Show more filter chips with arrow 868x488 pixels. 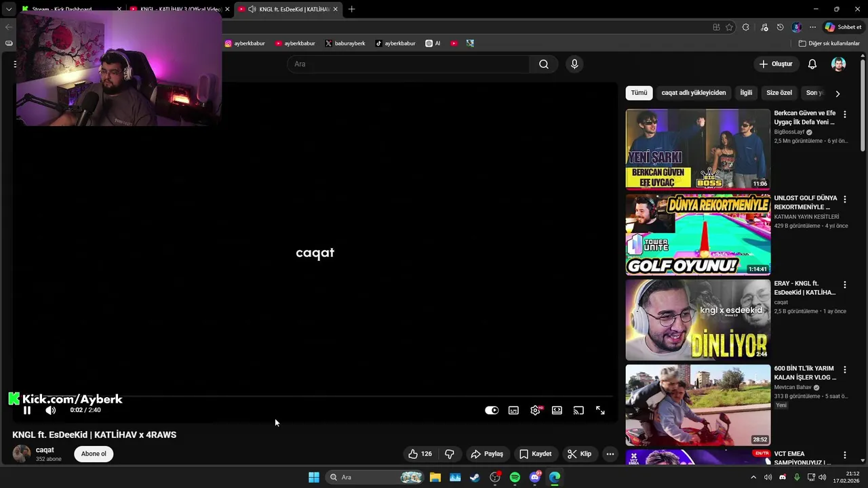[837, 94]
